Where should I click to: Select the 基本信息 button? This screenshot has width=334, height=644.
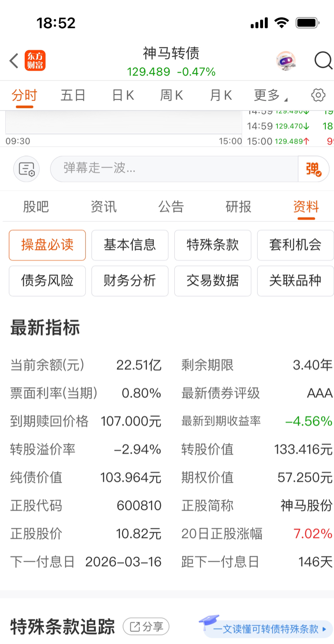point(130,245)
